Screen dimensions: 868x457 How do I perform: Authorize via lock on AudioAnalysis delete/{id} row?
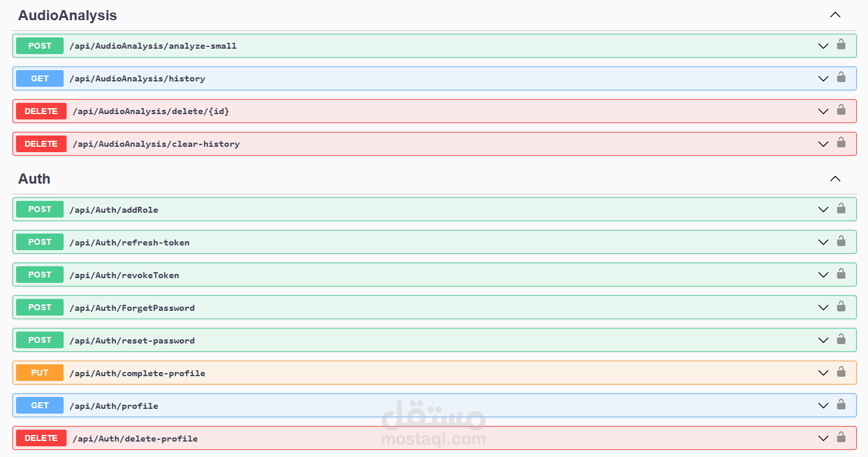(x=841, y=109)
